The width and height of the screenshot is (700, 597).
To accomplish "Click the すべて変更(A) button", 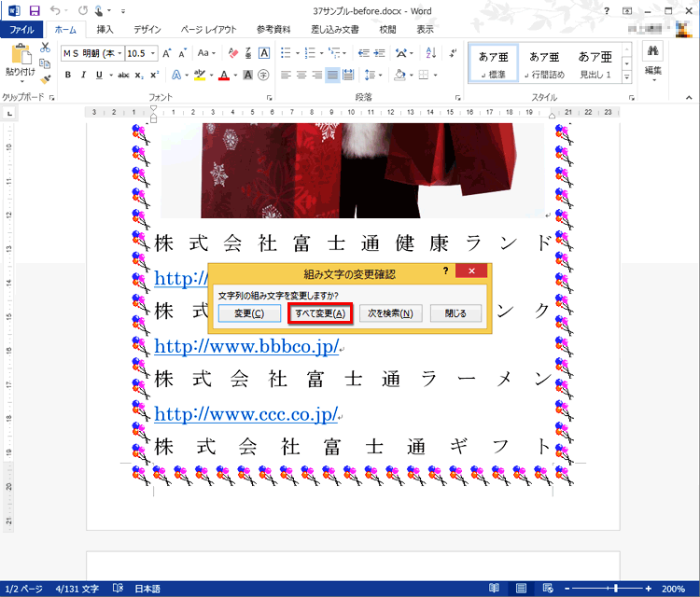I will click(x=320, y=313).
